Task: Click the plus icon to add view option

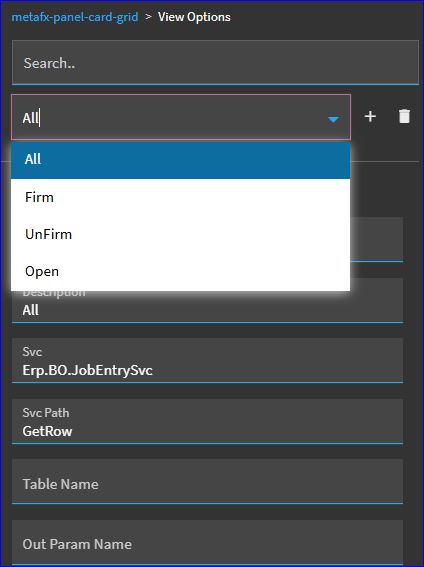Action: (370, 116)
